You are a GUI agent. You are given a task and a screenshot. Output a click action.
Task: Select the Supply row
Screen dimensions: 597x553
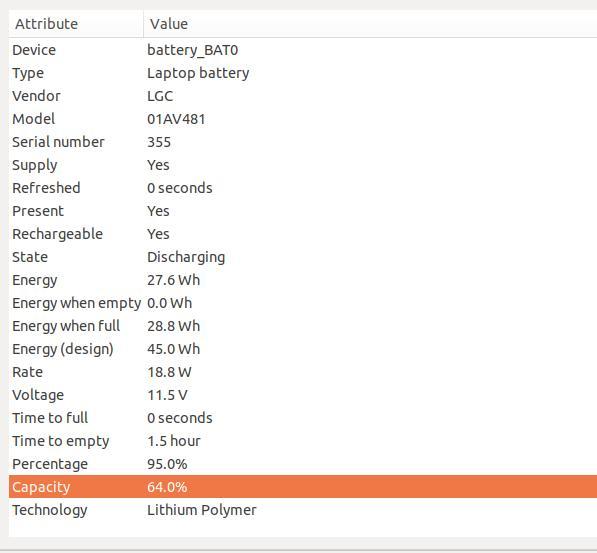[x=303, y=165]
